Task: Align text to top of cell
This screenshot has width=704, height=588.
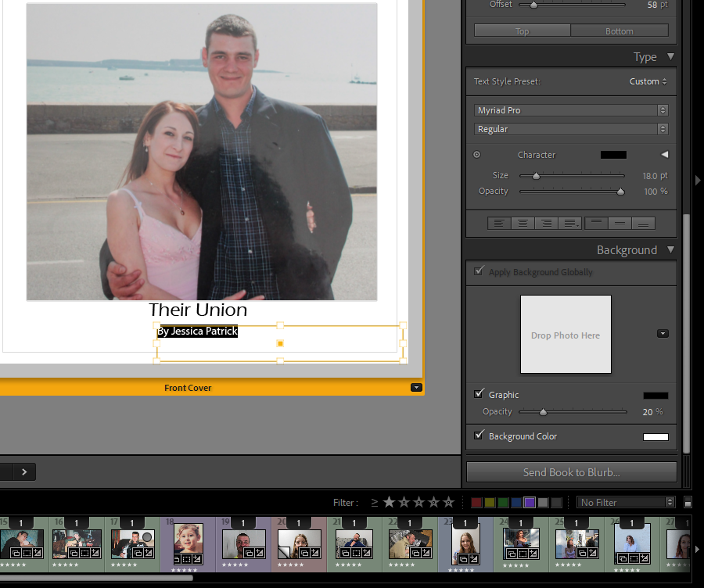Action: 596,224
